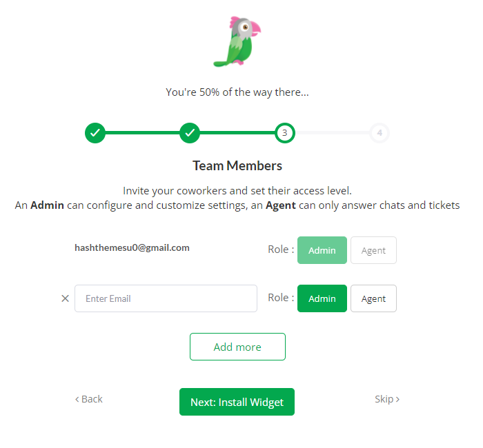This screenshot has width=483, height=448.
Task: Click the step 3 circle indicator
Action: coord(285,133)
